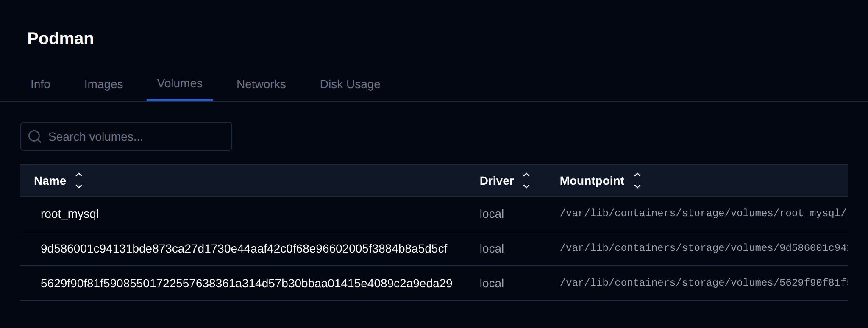Select the root_mysql volume name
The height and width of the screenshot is (328, 868).
70,214
